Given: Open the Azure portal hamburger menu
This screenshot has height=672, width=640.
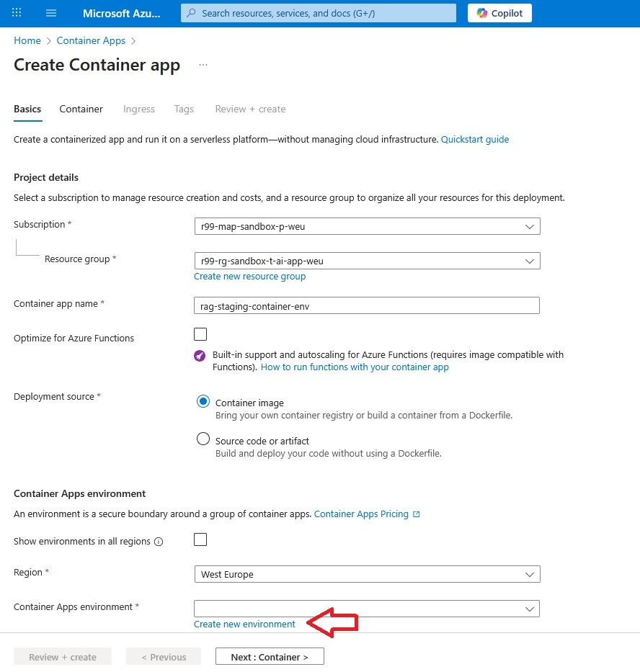Looking at the screenshot, I should click(x=50, y=13).
